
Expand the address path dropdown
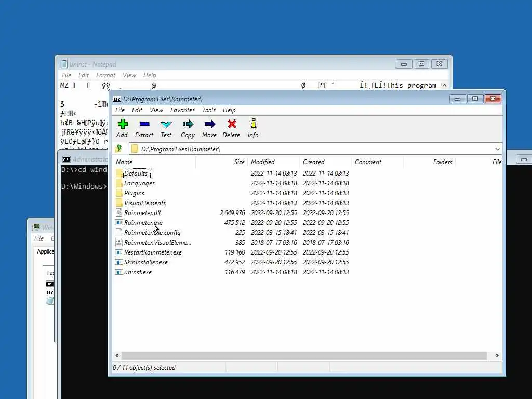click(497, 149)
